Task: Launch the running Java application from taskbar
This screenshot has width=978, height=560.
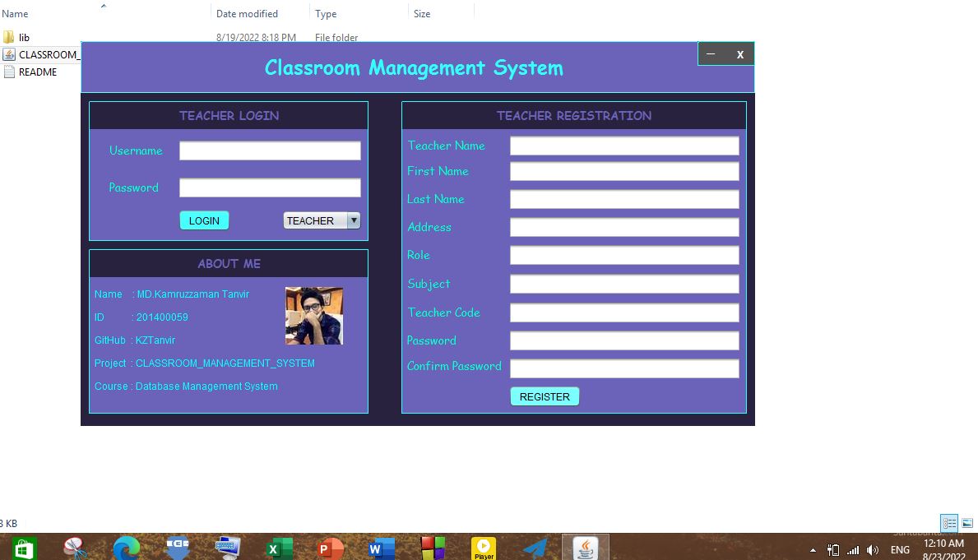Action: pyautogui.click(x=585, y=546)
